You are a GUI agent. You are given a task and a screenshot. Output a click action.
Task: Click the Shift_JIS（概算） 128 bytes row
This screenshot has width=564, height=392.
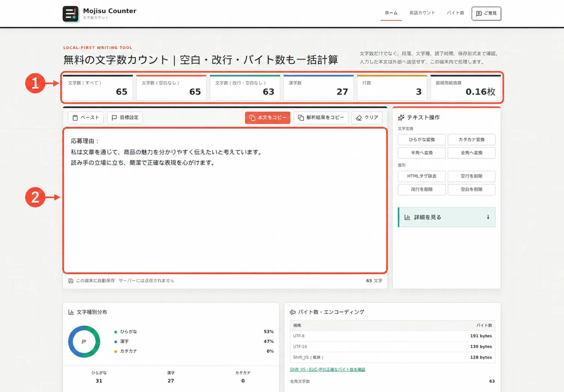tap(392, 358)
